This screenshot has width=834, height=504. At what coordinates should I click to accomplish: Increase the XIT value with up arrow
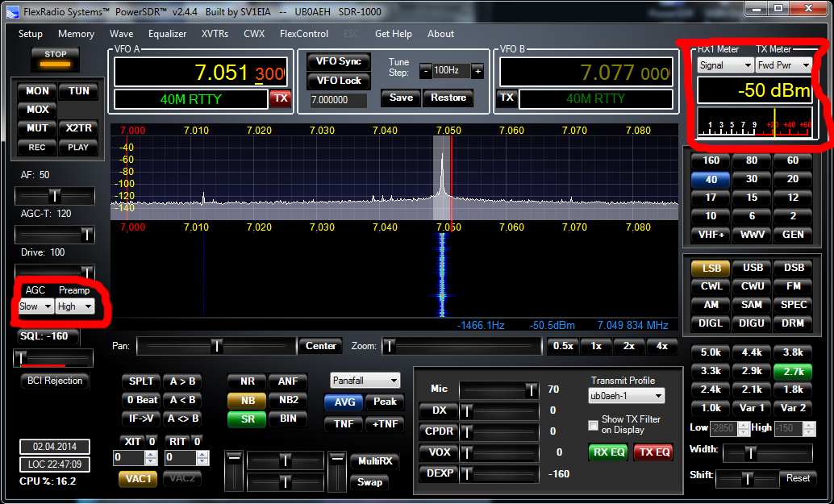click(150, 454)
